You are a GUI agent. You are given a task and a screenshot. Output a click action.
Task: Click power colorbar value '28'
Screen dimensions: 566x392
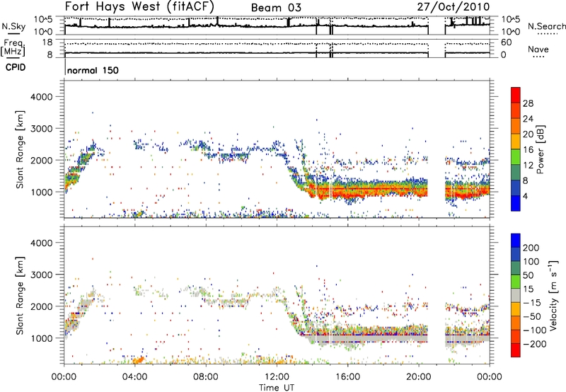[528, 103]
